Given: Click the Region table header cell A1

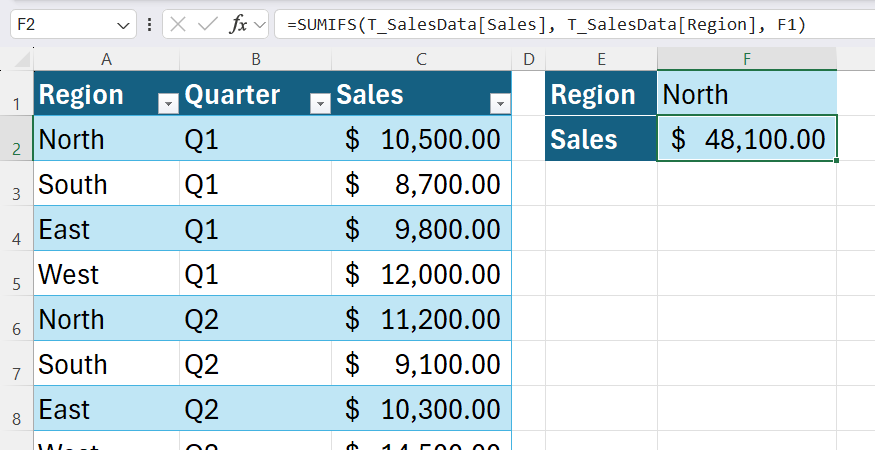Looking at the screenshot, I should (107, 93).
